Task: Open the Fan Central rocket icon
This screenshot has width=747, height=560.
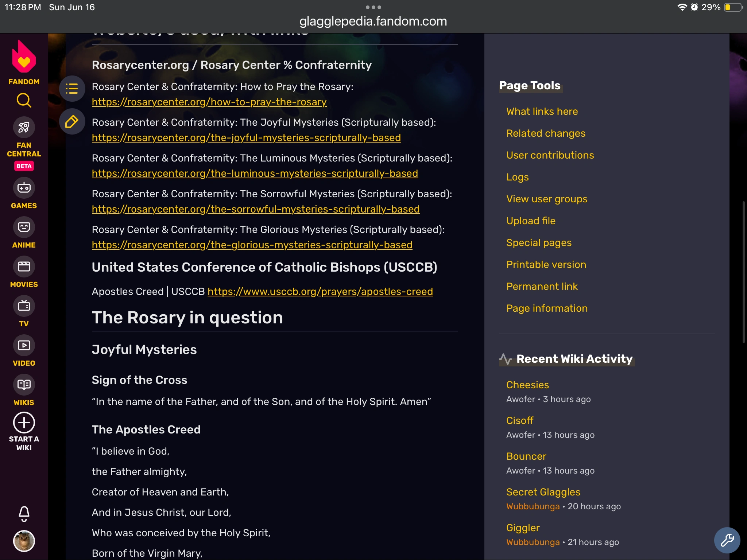Action: 24,127
